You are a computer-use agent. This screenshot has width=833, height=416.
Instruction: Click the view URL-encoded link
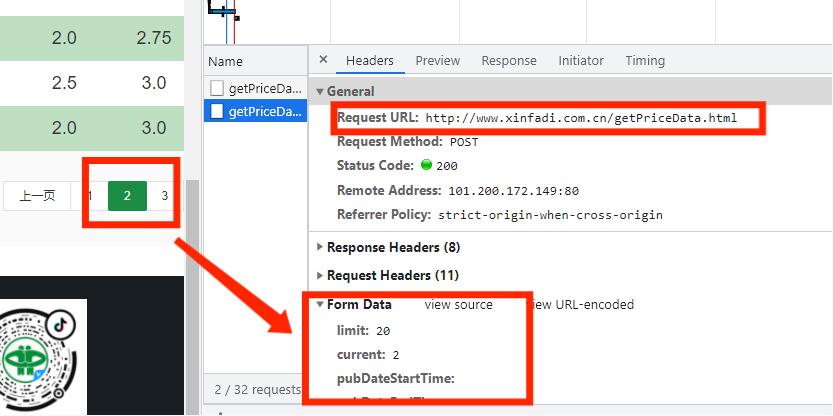pos(583,304)
